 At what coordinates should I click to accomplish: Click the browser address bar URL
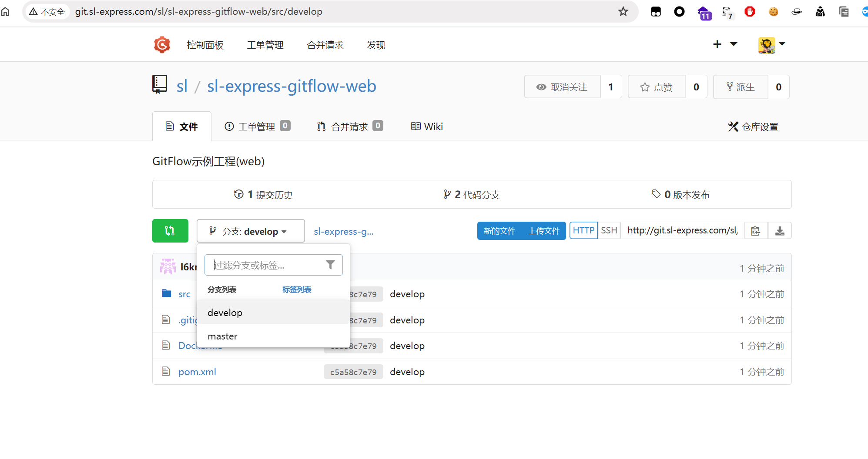(199, 12)
